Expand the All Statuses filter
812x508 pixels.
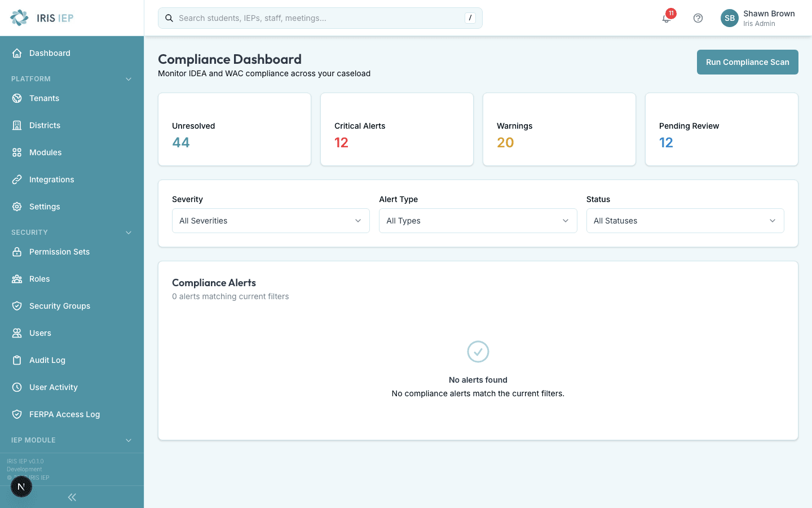(x=685, y=221)
